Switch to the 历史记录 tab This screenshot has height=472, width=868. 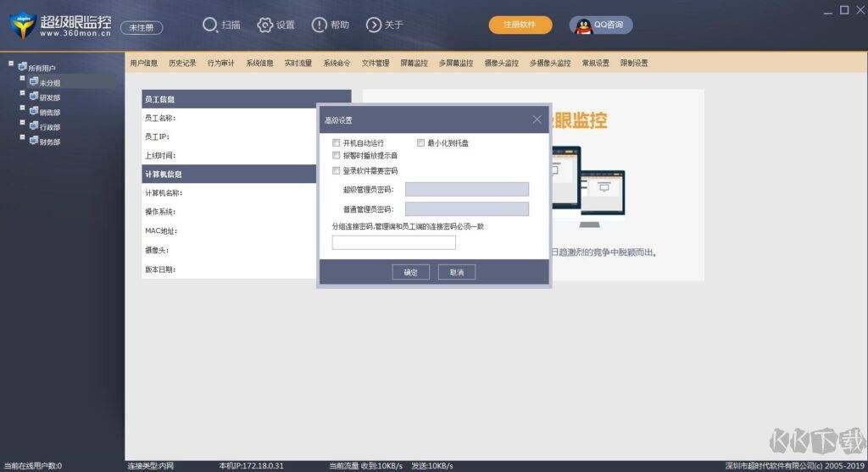183,63
